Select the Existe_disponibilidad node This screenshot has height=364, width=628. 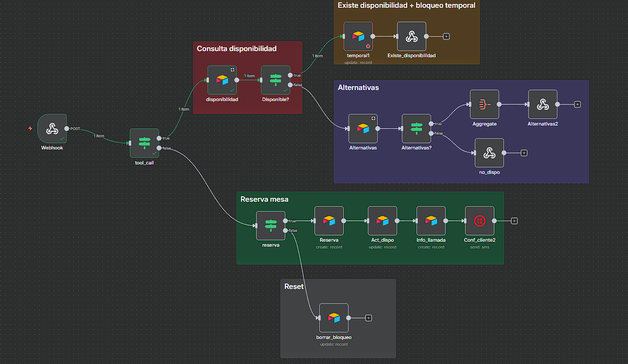click(x=411, y=36)
